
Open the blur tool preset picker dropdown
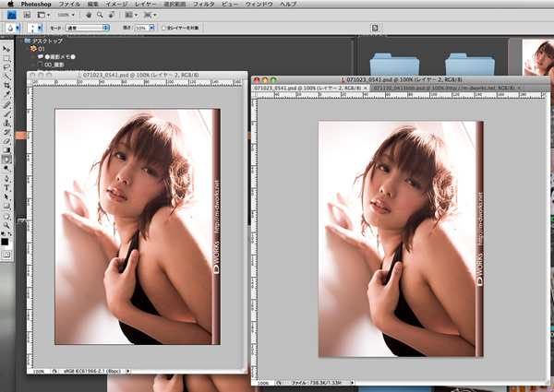point(18,28)
